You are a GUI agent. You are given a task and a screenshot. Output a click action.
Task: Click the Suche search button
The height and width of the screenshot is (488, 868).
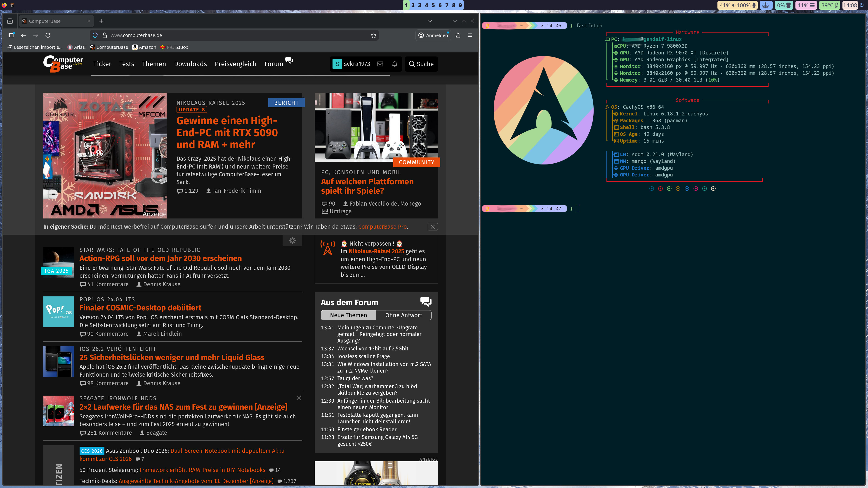(421, 64)
